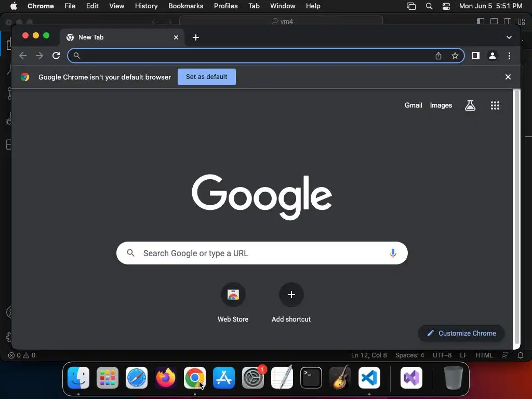Change HTML language mode in VS Code status bar
The width and height of the screenshot is (532, 399).
(484, 355)
